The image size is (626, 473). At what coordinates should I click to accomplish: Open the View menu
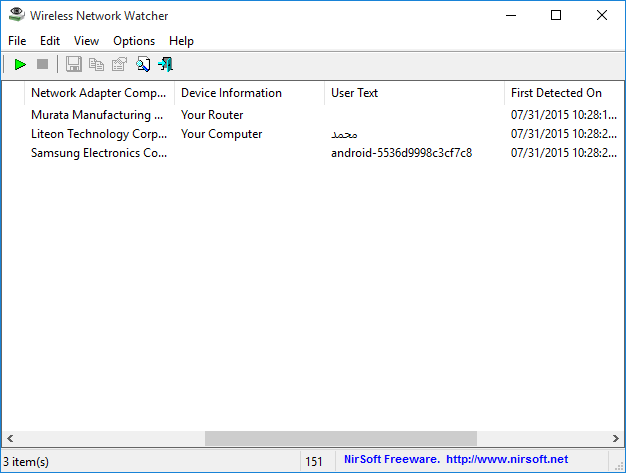point(86,41)
